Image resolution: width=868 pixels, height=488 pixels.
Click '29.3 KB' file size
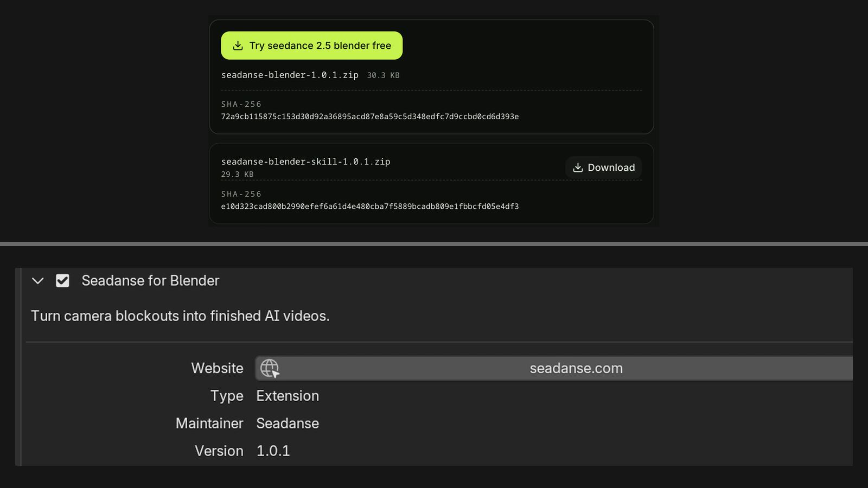tap(237, 175)
